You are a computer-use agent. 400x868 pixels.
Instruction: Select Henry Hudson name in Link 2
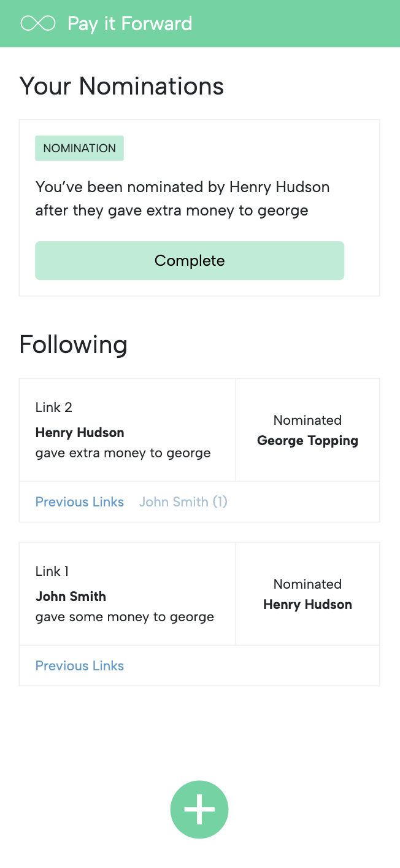point(80,432)
